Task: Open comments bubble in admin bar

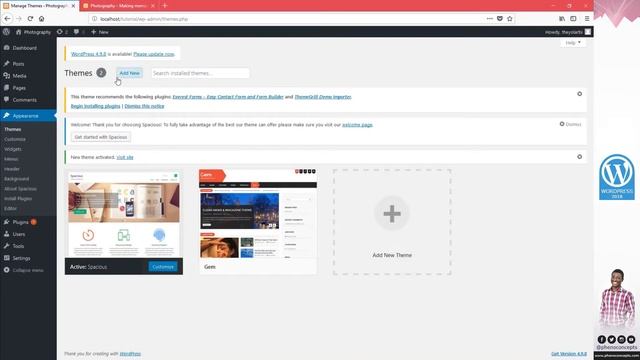Action: (79, 32)
